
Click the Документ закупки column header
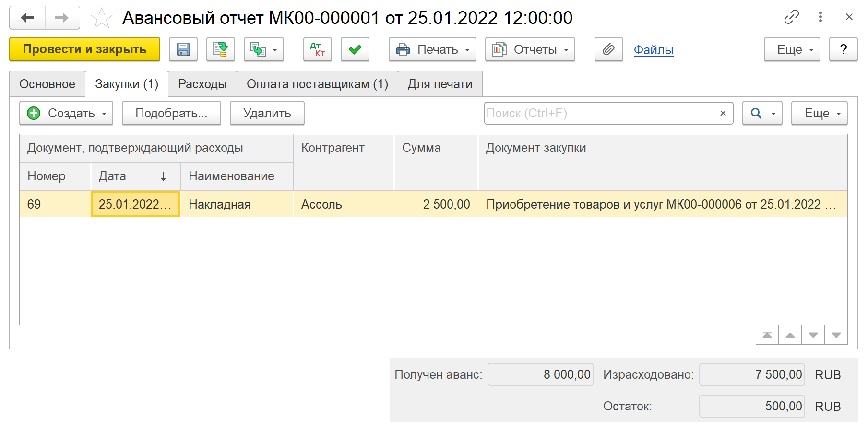pos(663,162)
